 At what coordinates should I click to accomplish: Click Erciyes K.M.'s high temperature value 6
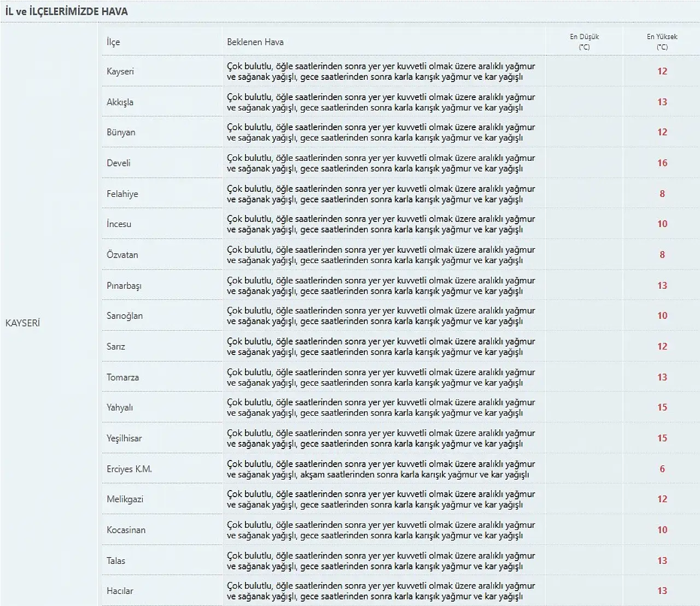click(662, 469)
